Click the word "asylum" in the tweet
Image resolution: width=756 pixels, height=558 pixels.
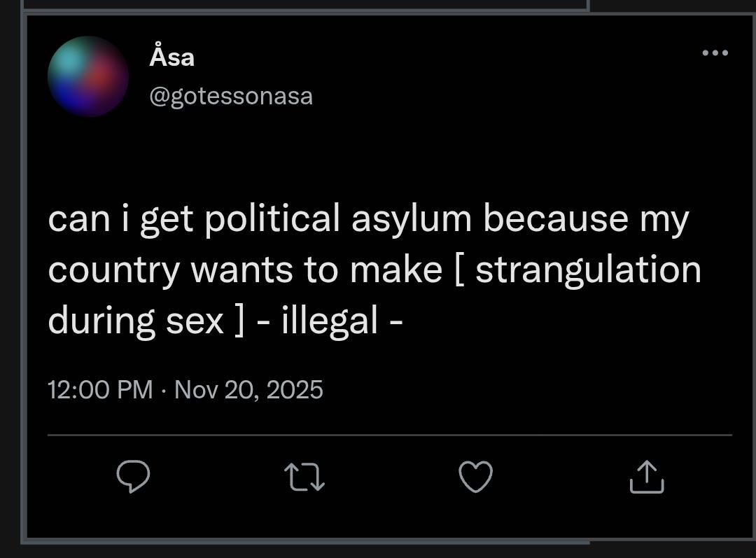click(412, 220)
